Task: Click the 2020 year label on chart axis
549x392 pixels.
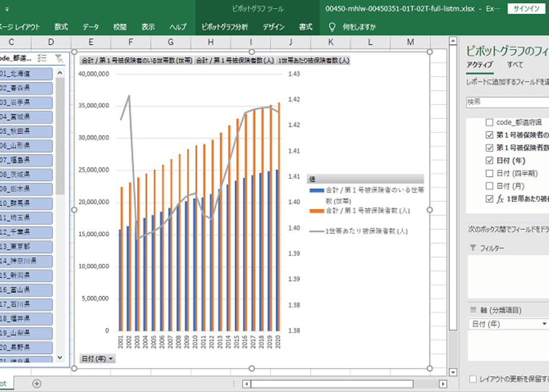Action: (x=278, y=342)
